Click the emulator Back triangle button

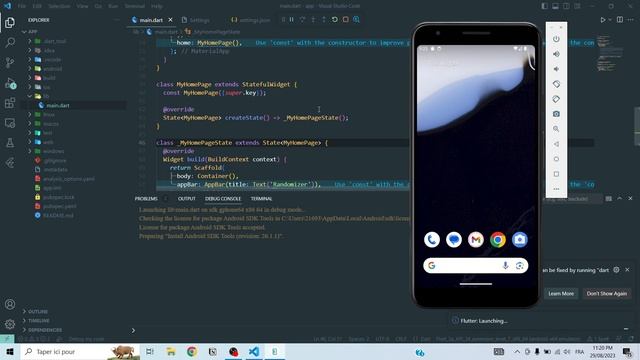556,144
